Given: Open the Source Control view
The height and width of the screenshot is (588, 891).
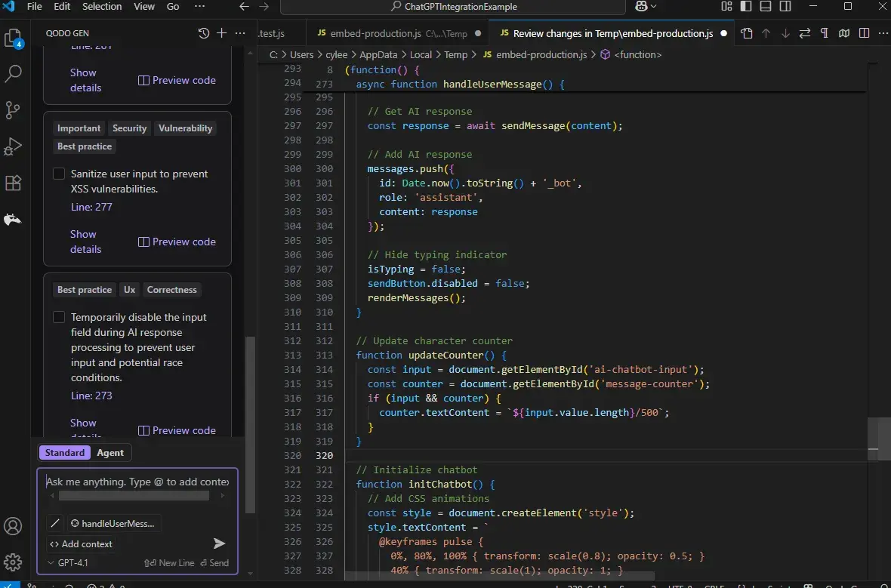Looking at the screenshot, I should click(x=13, y=110).
